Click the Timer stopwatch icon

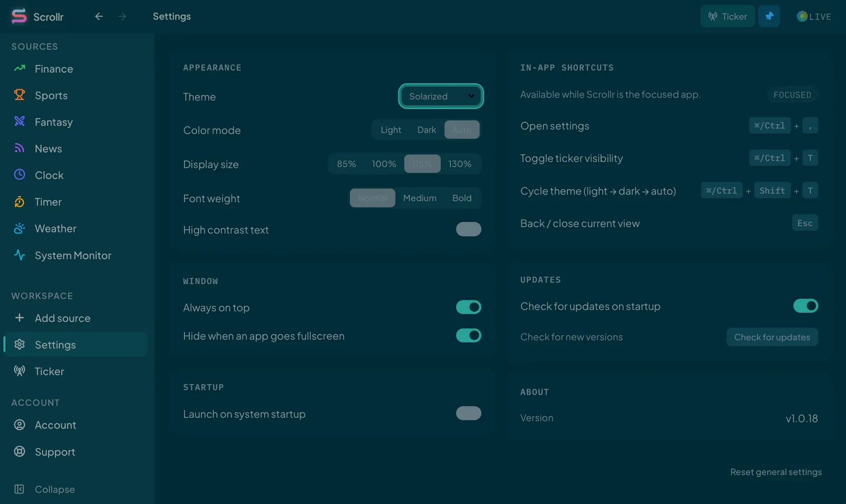[20, 202]
